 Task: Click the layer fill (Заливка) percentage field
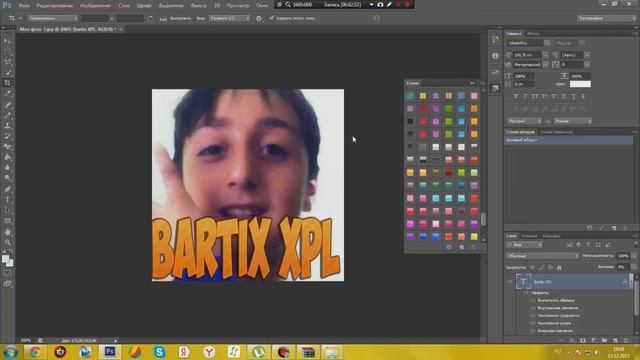[622, 267]
